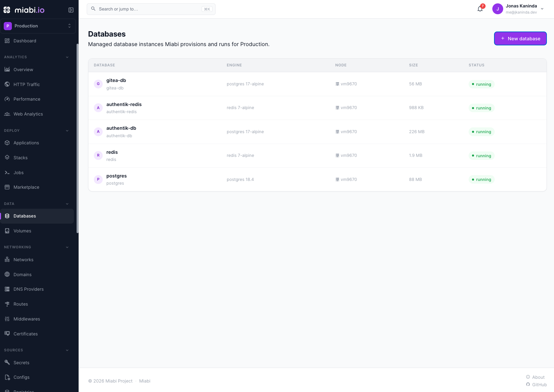Collapse the Deploy section chevron
554x392 pixels.
coord(67,131)
